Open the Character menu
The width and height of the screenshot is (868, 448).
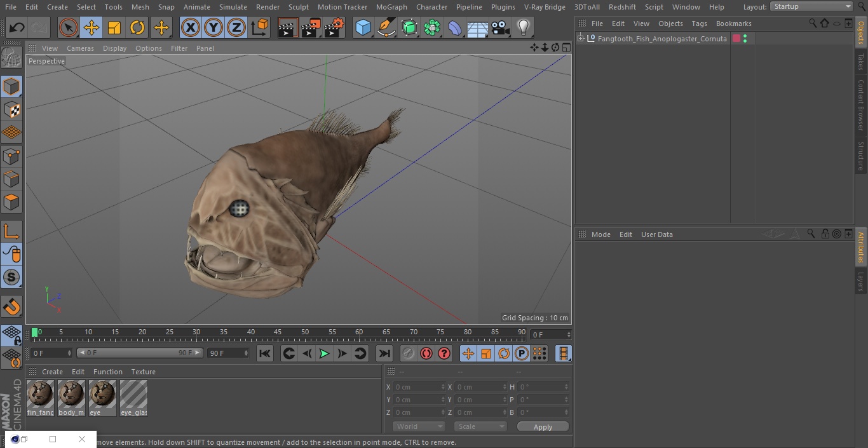click(432, 7)
